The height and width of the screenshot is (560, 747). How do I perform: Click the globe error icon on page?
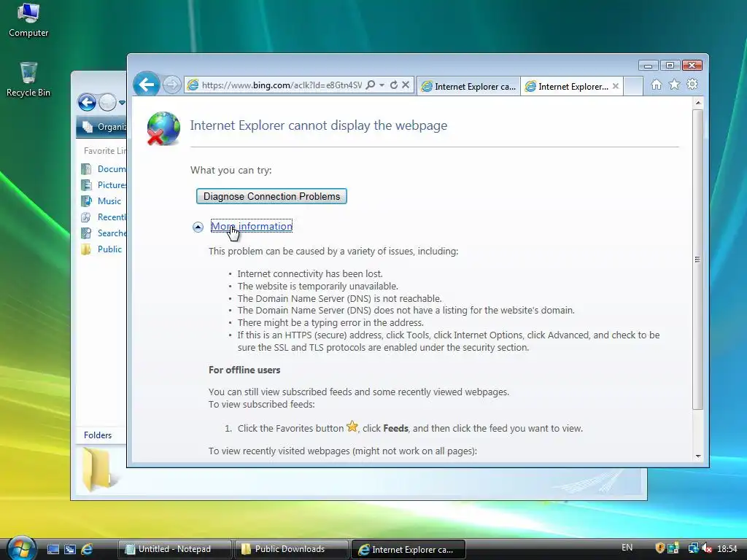click(x=163, y=128)
